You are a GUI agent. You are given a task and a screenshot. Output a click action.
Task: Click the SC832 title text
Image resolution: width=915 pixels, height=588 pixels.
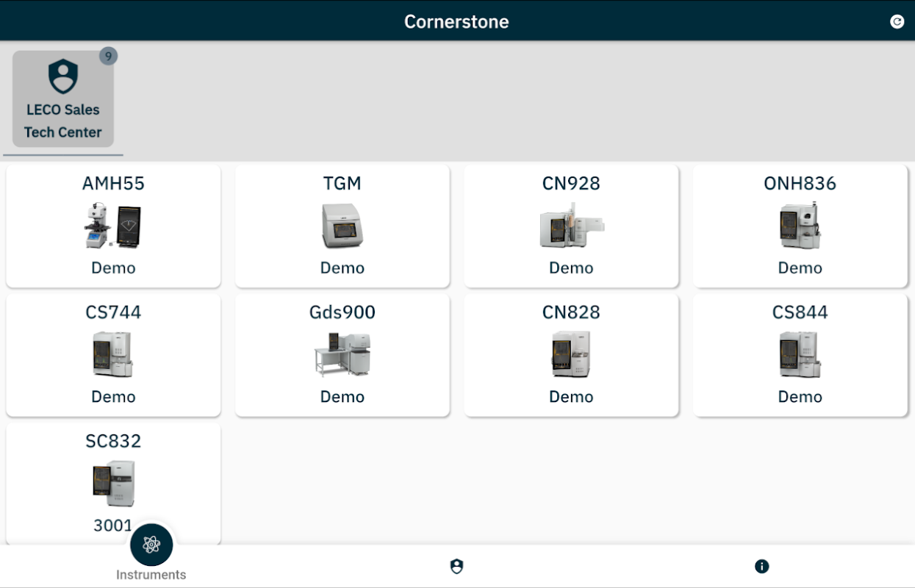[x=113, y=441]
